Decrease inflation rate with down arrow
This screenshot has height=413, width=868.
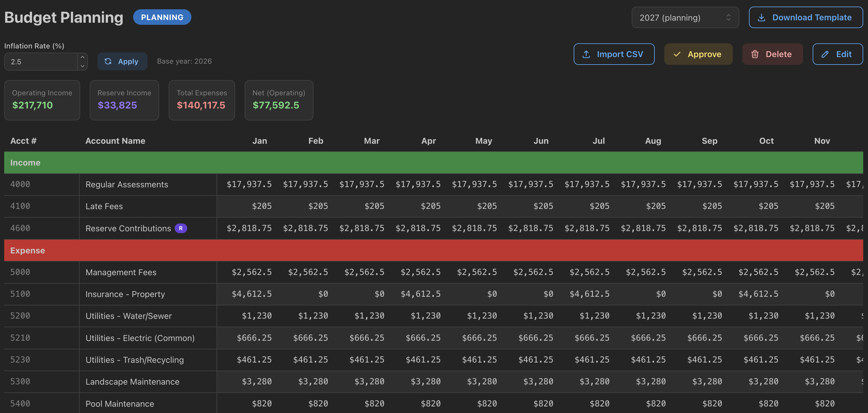coord(83,66)
